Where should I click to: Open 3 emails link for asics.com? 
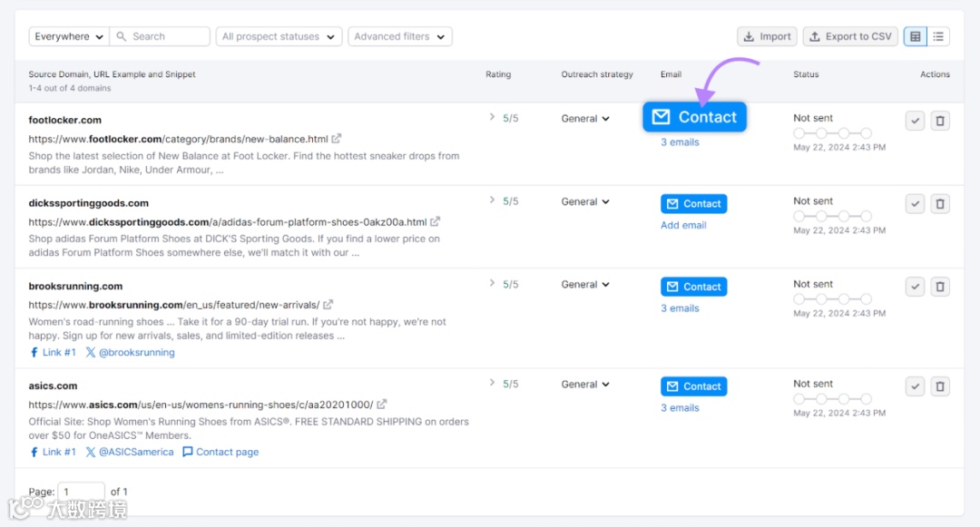[680, 408]
